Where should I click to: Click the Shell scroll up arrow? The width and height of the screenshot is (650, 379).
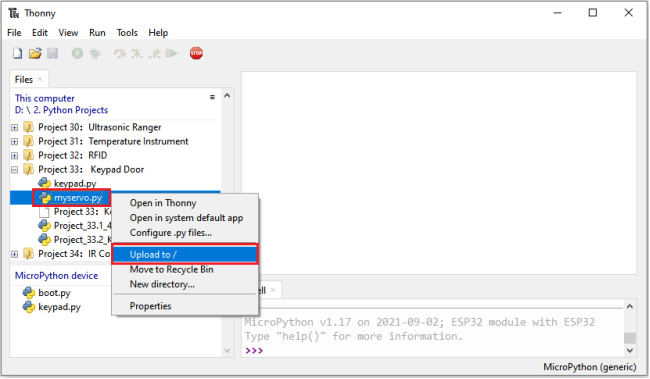pos(630,306)
